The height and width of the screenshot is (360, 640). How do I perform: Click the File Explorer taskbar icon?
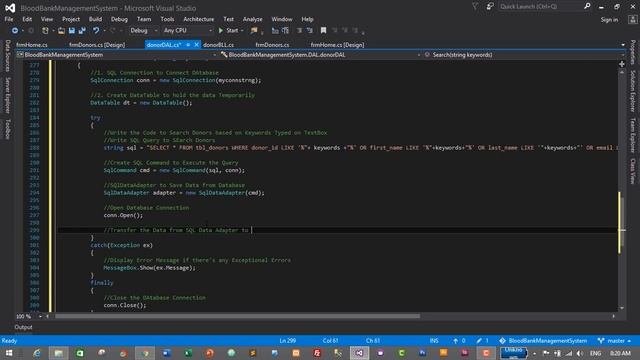tap(58, 353)
